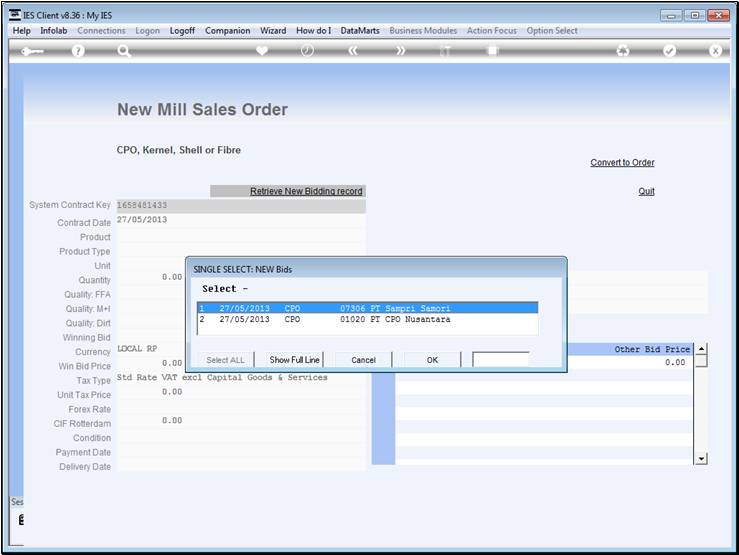Click the Product field
Viewport: 739px width, 555px height.
click(x=241, y=237)
